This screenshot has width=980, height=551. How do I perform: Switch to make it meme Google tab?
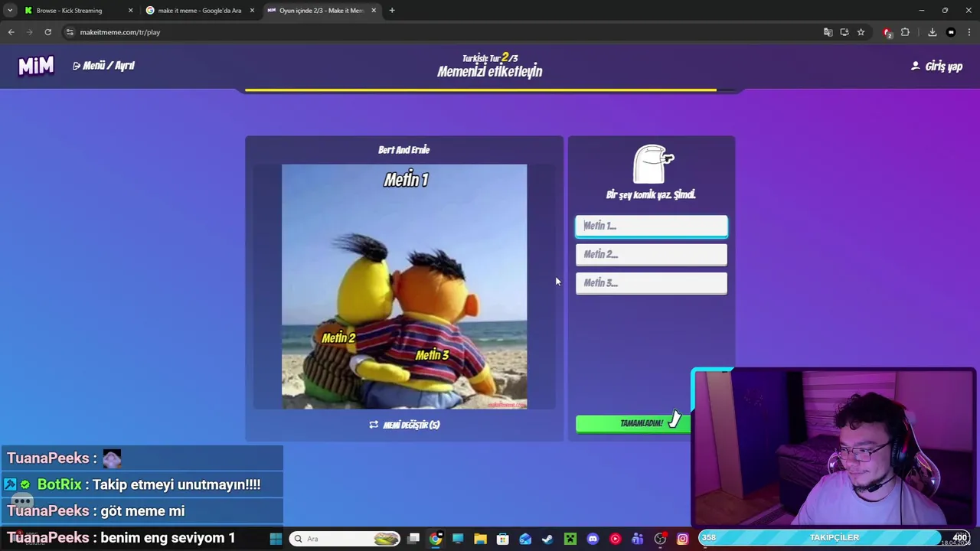pyautogui.click(x=199, y=11)
